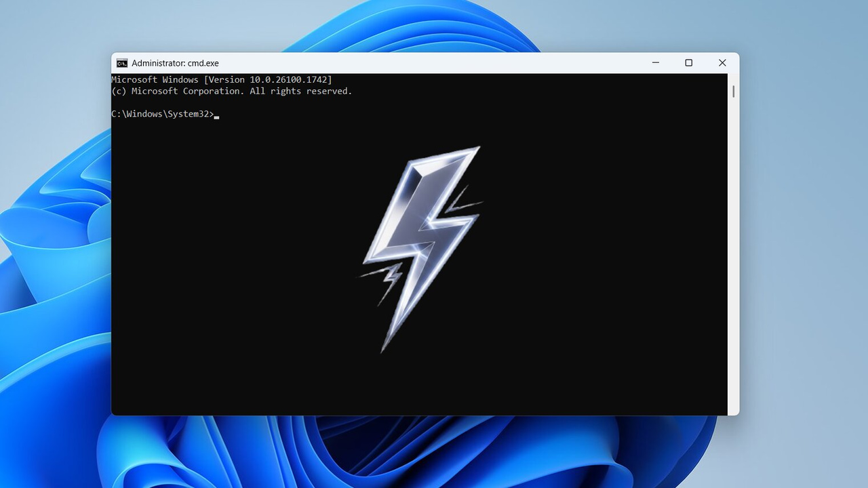Viewport: 868px width, 488px height.
Task: Click the C:\Windows\System32 prompt path
Action: pos(161,114)
